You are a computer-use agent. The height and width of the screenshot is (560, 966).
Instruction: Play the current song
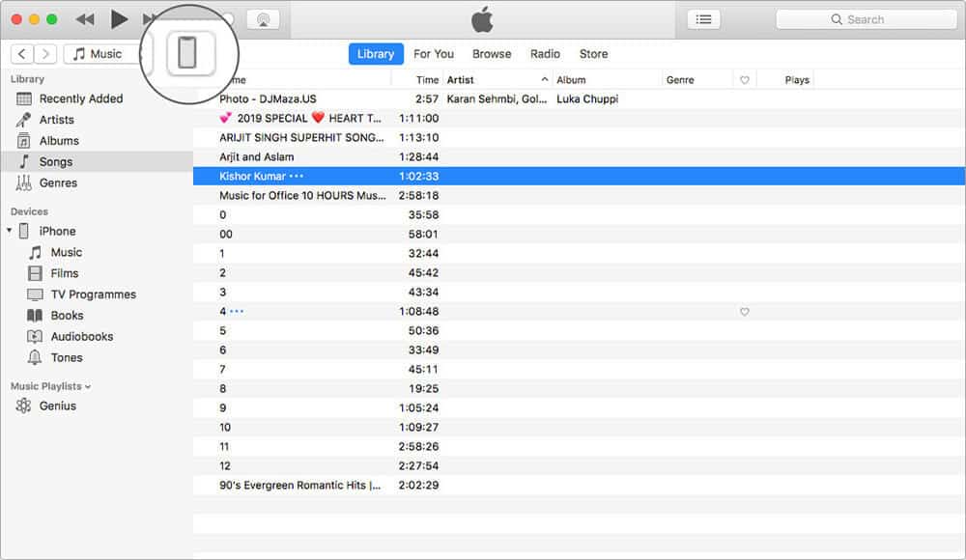coord(118,19)
